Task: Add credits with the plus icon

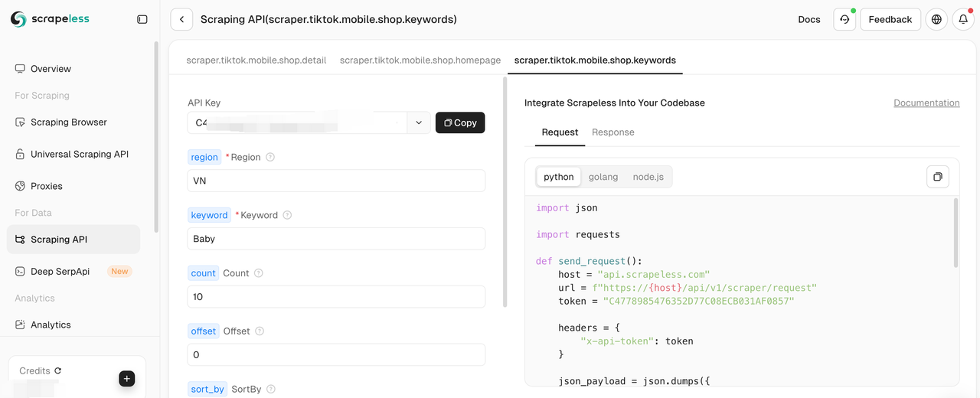Action: [x=127, y=378]
